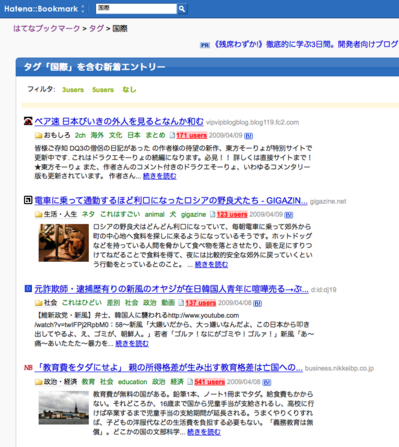Open the 171 users bookmark count link
The image size is (399, 447).
click(x=192, y=136)
